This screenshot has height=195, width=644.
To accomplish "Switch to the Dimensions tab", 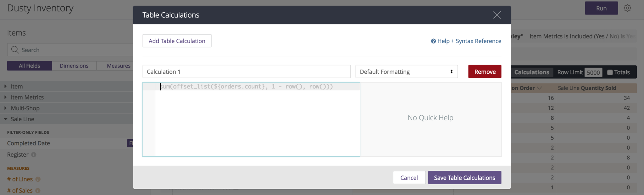I will click(x=74, y=66).
